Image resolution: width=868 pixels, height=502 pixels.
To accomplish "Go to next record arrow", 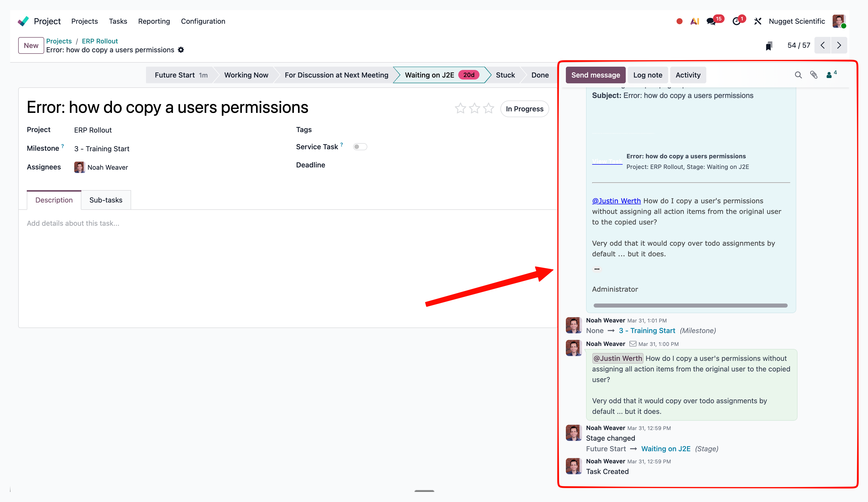I will (x=839, y=45).
